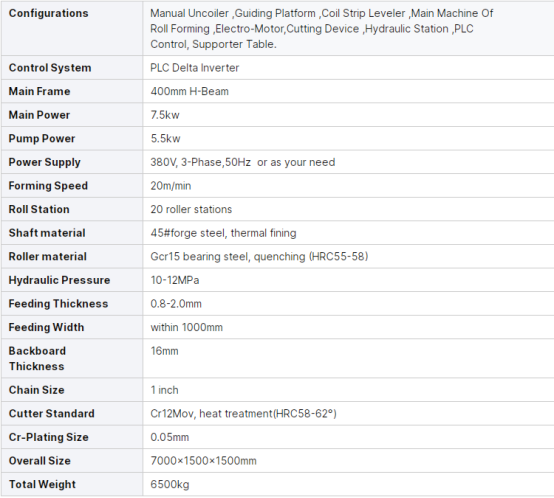Select the Main Power 7.5kw value
554x498 pixels.
(165, 115)
